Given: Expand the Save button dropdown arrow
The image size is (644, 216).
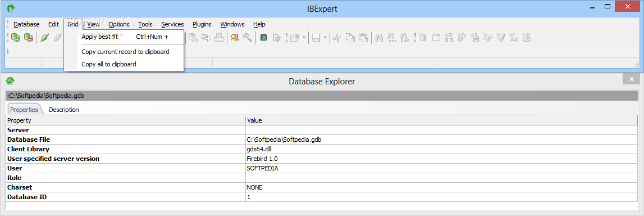Looking at the screenshot, I should point(325,38).
